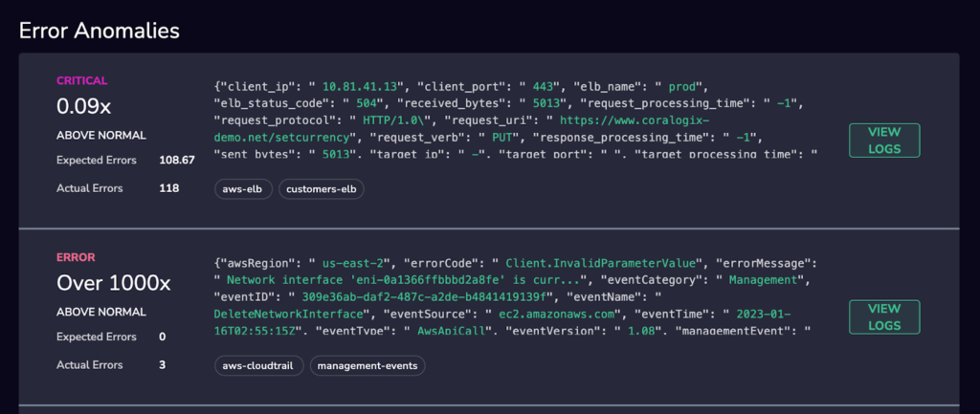The width and height of the screenshot is (980, 414).
Task: Select the management-events tag
Action: point(367,366)
